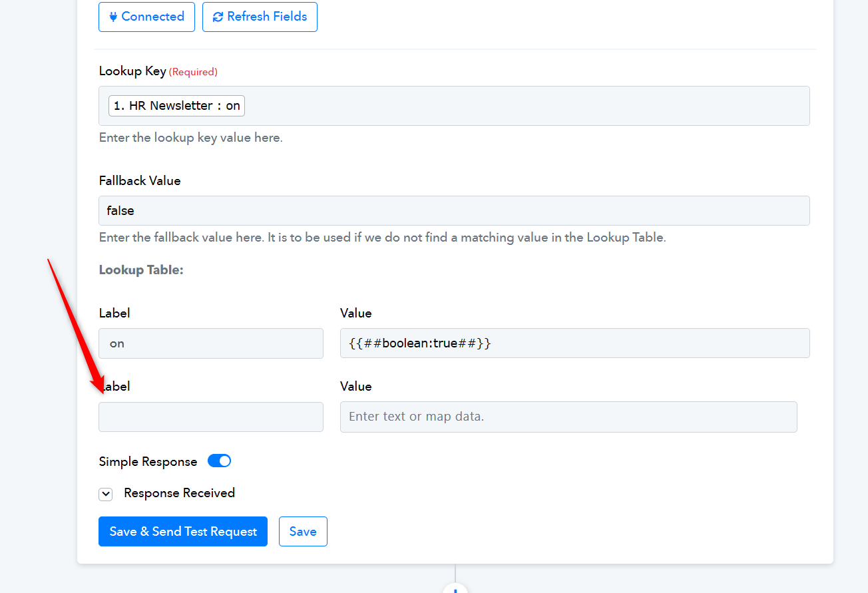Click the empty second Label field
Screen dimensions: 868x593
pos(211,417)
